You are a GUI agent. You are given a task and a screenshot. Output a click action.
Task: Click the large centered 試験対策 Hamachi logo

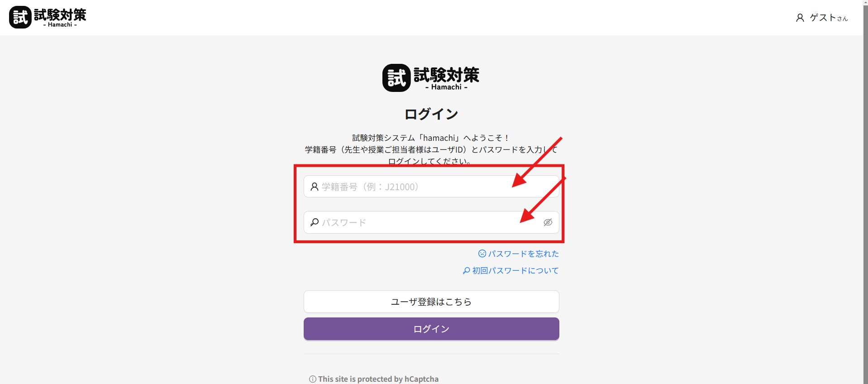[431, 78]
